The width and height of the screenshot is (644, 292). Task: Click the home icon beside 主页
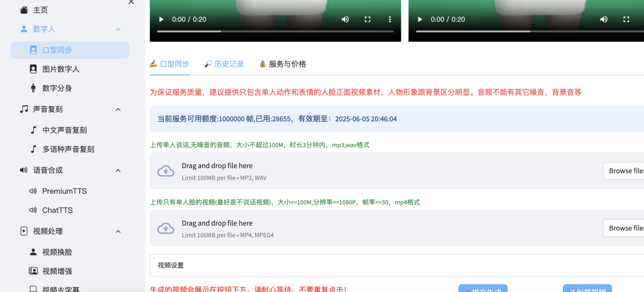point(24,10)
